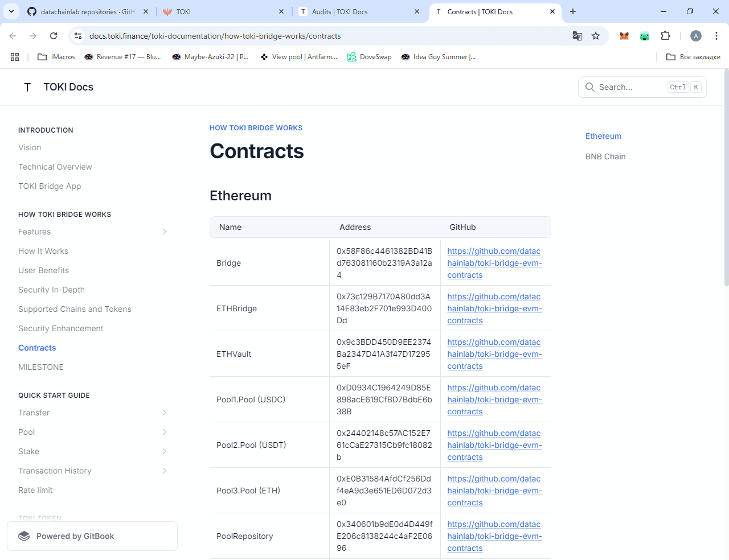Viewport: 729px width, 560px height.
Task: Open Chrome three-dot menu
Action: (x=716, y=36)
